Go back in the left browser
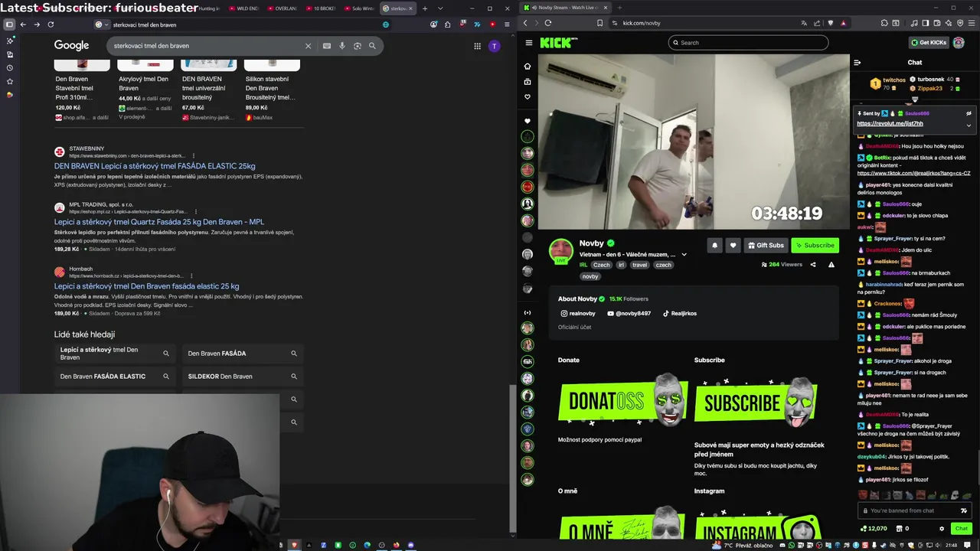980x551 pixels. click(x=23, y=24)
